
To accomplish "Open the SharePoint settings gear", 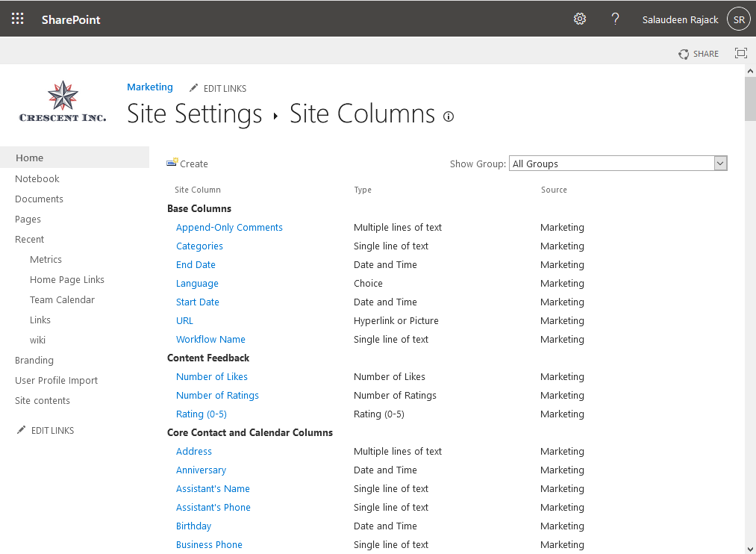I will [580, 19].
